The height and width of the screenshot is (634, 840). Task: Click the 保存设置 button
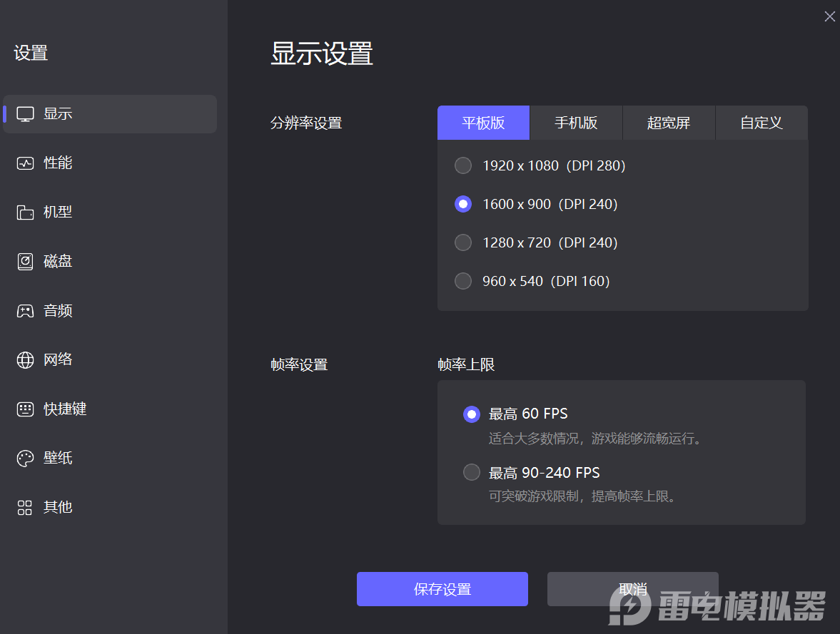[442, 589]
